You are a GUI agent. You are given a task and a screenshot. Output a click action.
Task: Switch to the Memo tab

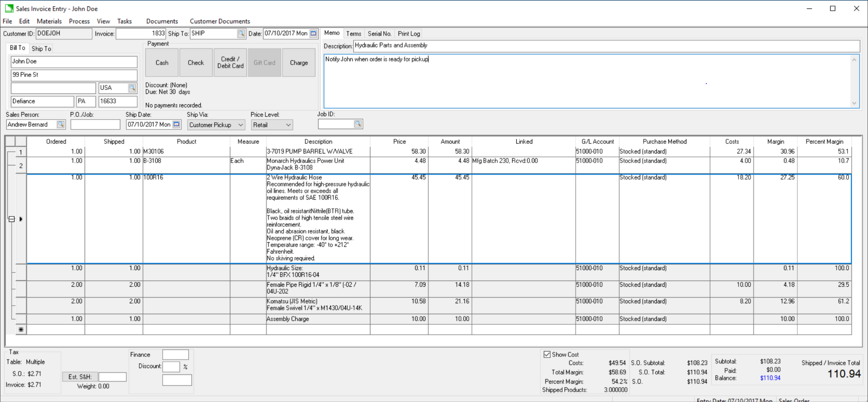coord(332,33)
